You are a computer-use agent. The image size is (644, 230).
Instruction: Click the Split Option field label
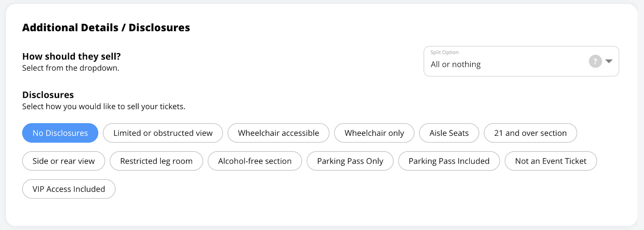pos(444,52)
